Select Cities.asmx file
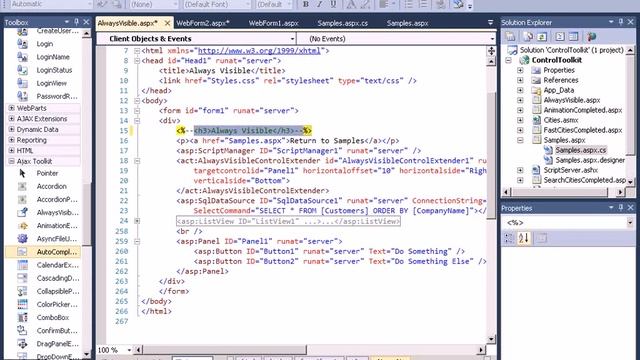The height and width of the screenshot is (360, 640). (x=560, y=120)
